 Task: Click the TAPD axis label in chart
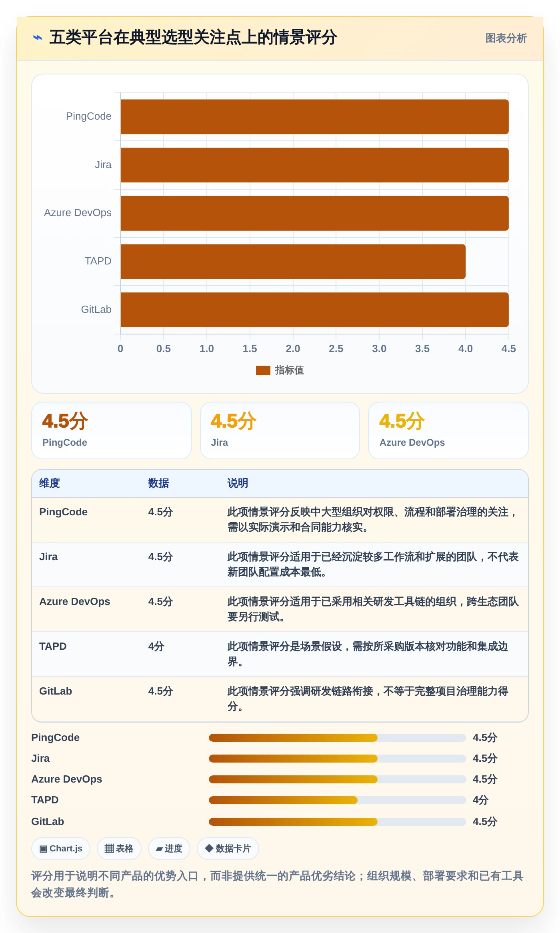pos(98,261)
